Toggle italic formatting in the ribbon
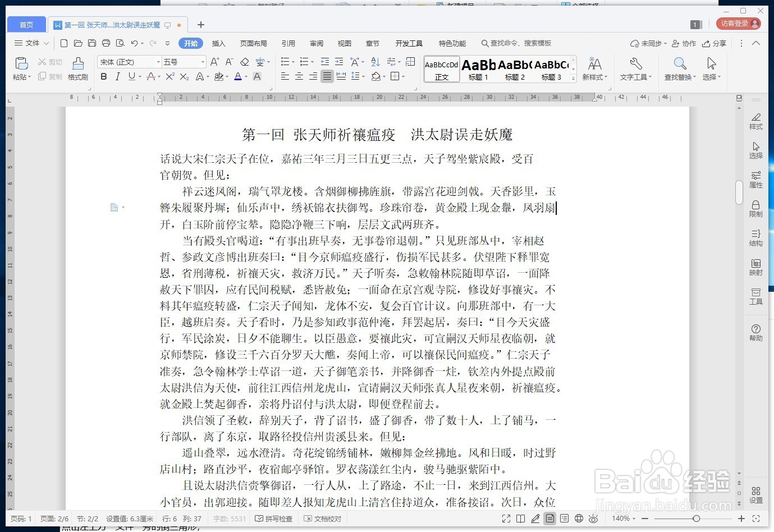The image size is (774, 532). click(117, 76)
